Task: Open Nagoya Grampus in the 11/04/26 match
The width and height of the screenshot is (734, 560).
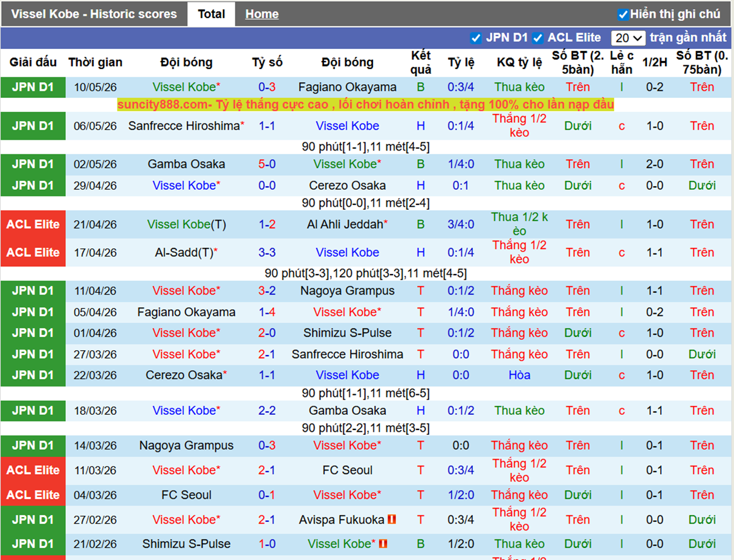Action: pyautogui.click(x=348, y=291)
